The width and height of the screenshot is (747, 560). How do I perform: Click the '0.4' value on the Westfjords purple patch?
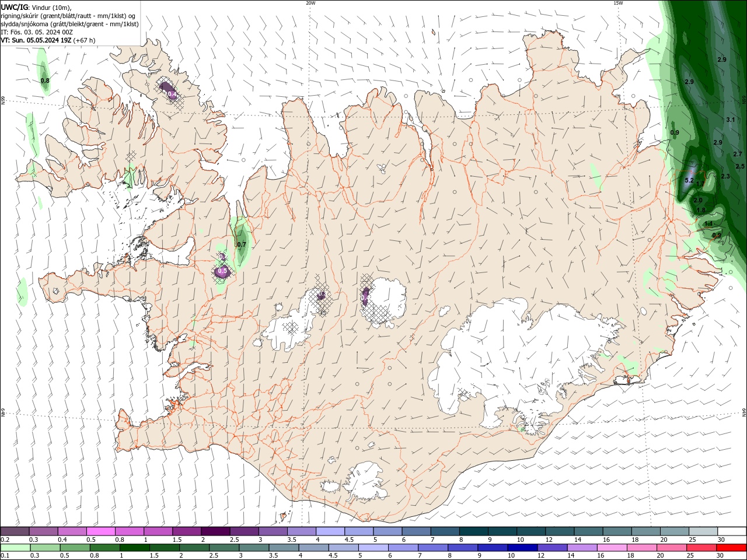pos(172,93)
